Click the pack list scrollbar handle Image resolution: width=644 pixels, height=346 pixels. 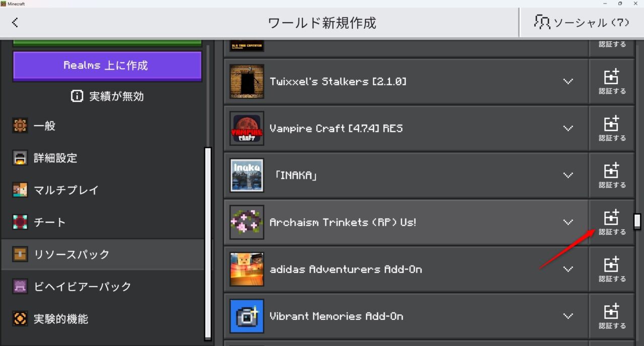click(637, 221)
